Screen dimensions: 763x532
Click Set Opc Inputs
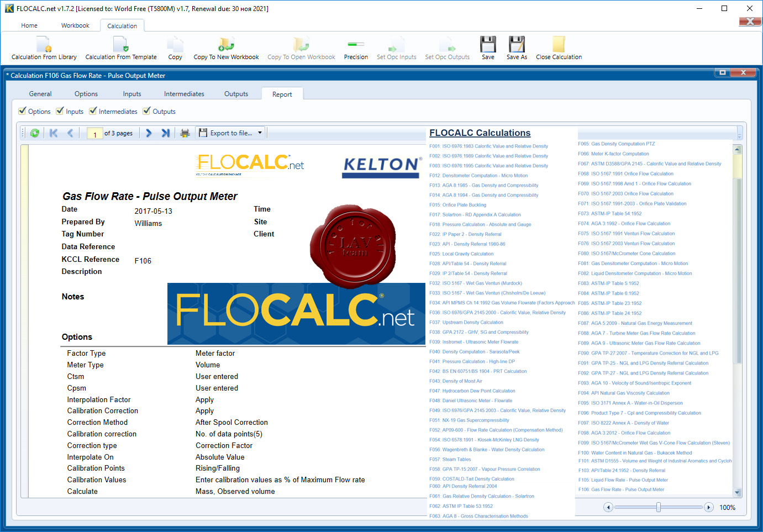(396, 48)
